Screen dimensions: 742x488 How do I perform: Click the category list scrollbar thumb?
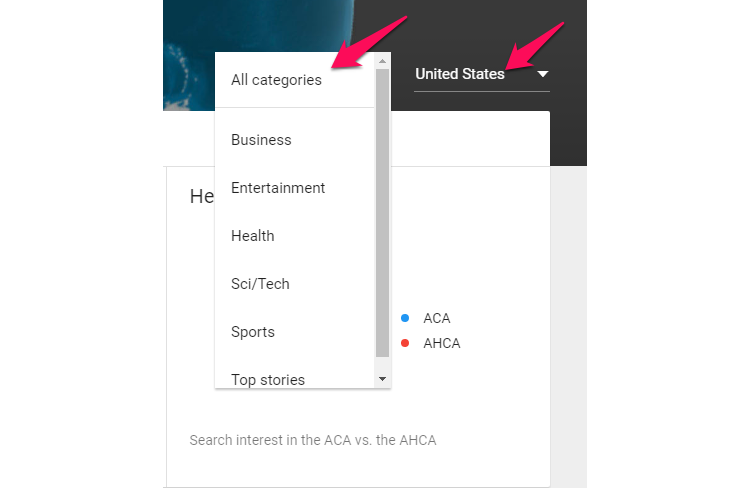point(382,210)
